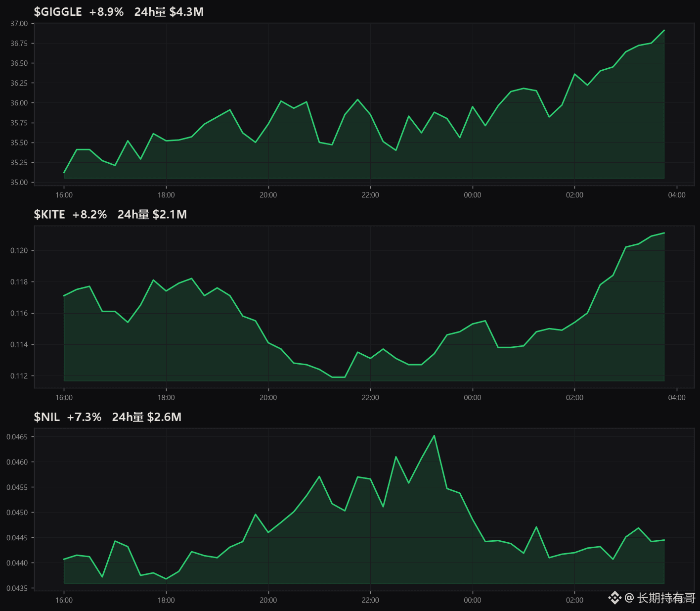
Task: Click the 24h volume $2.1M text
Action: point(152,214)
